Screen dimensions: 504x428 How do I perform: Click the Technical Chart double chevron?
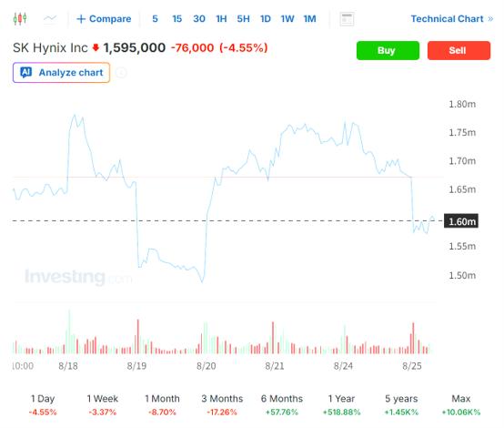pyautogui.click(x=490, y=19)
